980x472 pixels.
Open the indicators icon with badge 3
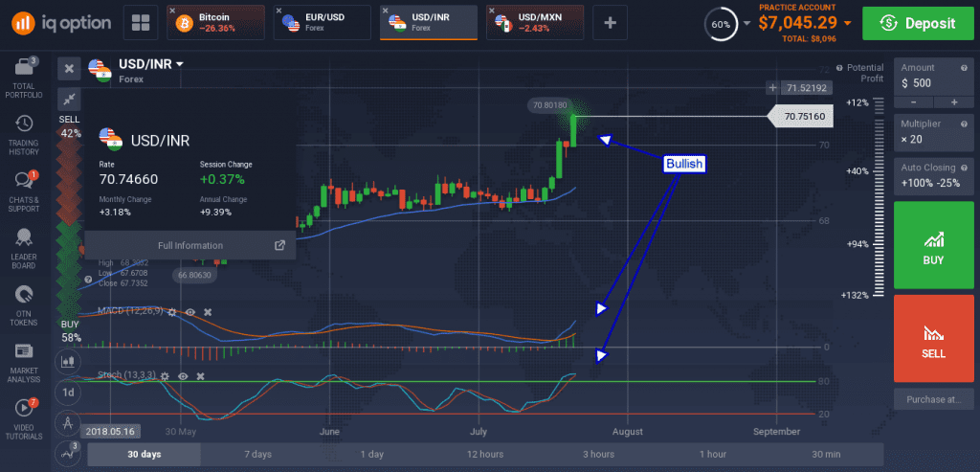click(x=68, y=453)
